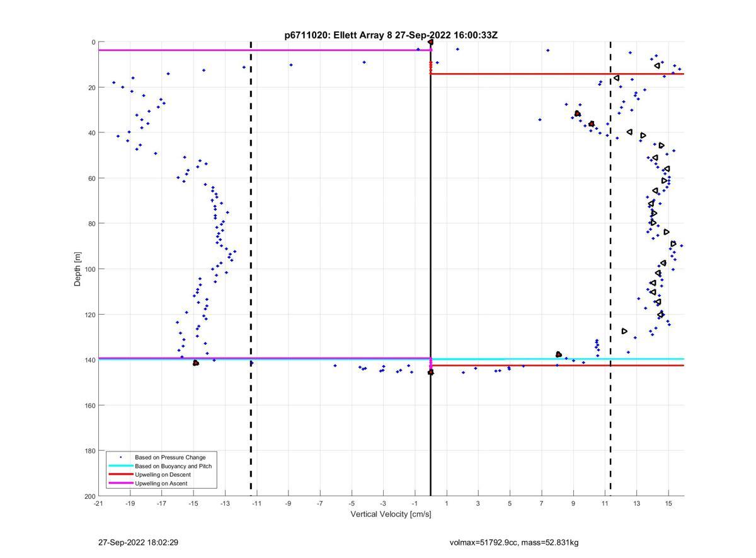Screen dimensions: 756x558
Task: Click depth-axis tick label "200"
Action: click(89, 496)
